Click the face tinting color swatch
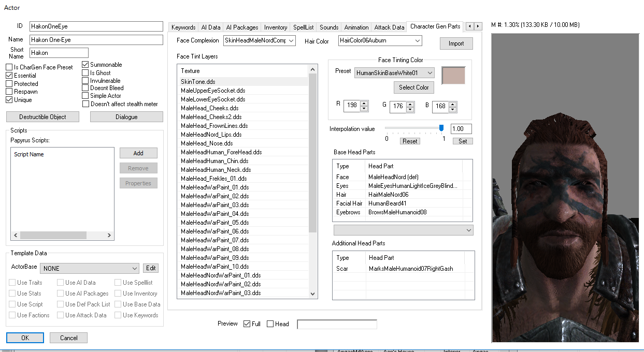Image resolution: width=644 pixels, height=352 pixels. click(453, 76)
